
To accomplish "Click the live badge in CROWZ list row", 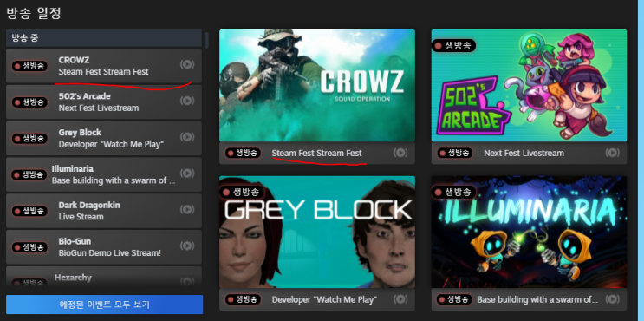I will click(29, 66).
